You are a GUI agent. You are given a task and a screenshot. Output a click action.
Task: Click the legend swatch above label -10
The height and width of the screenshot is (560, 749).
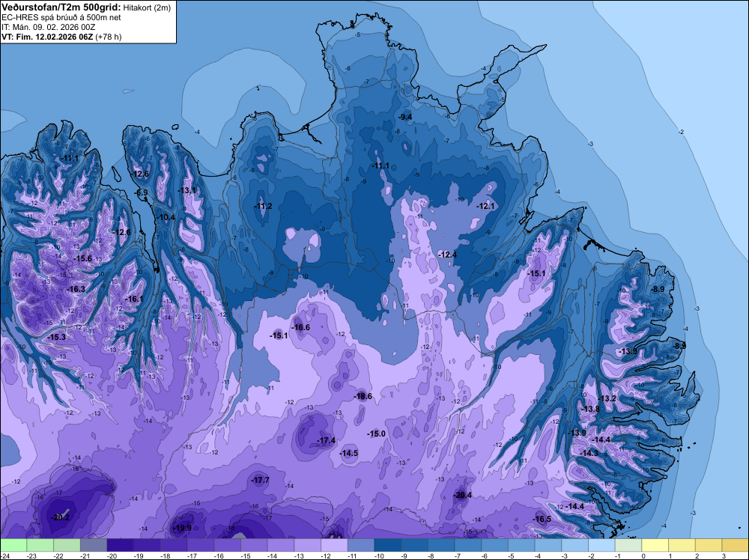point(388,545)
